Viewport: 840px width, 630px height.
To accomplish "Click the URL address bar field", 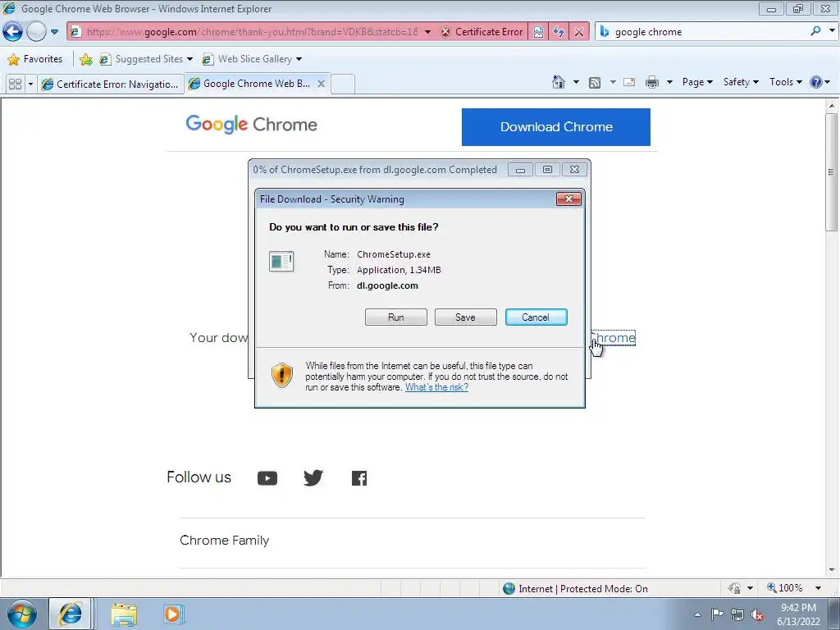I will [x=252, y=32].
